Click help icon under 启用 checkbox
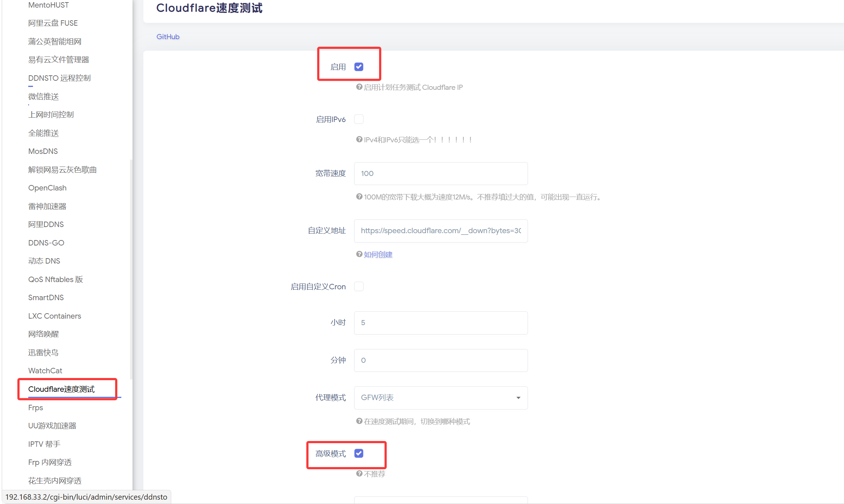Image resolution: width=844 pixels, height=504 pixels. click(359, 87)
